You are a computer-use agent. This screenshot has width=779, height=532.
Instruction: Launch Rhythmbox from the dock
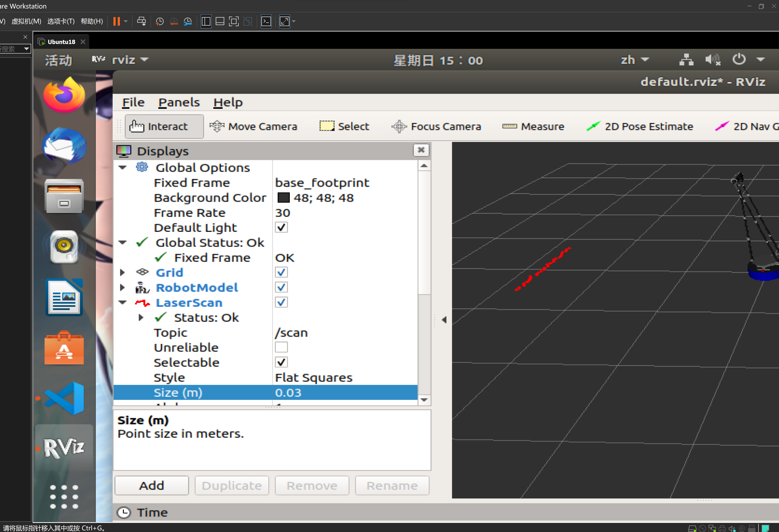pyautogui.click(x=64, y=247)
